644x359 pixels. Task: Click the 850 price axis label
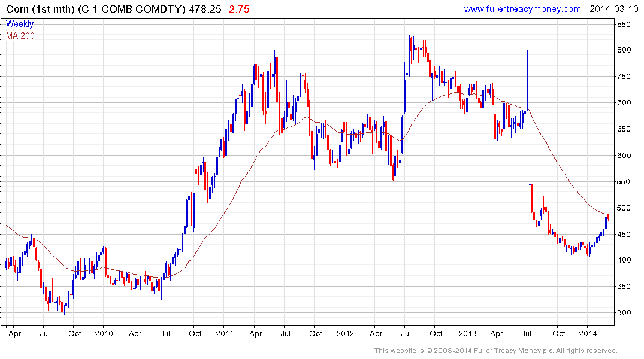pos(624,24)
